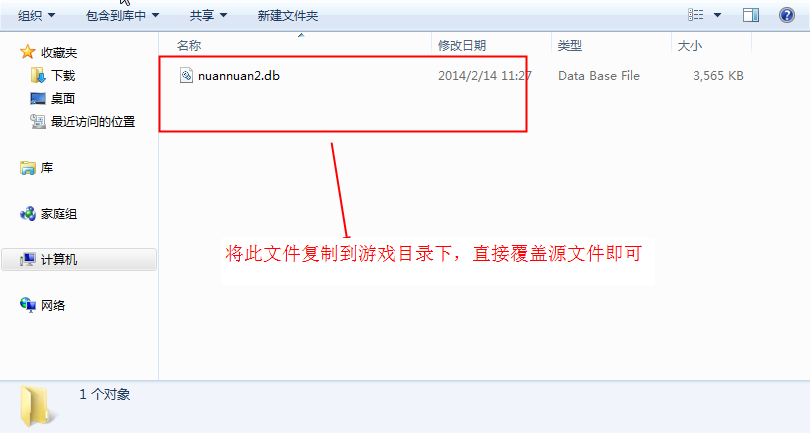Click the change view icon
The height and width of the screenshot is (433, 810).
tap(695, 15)
